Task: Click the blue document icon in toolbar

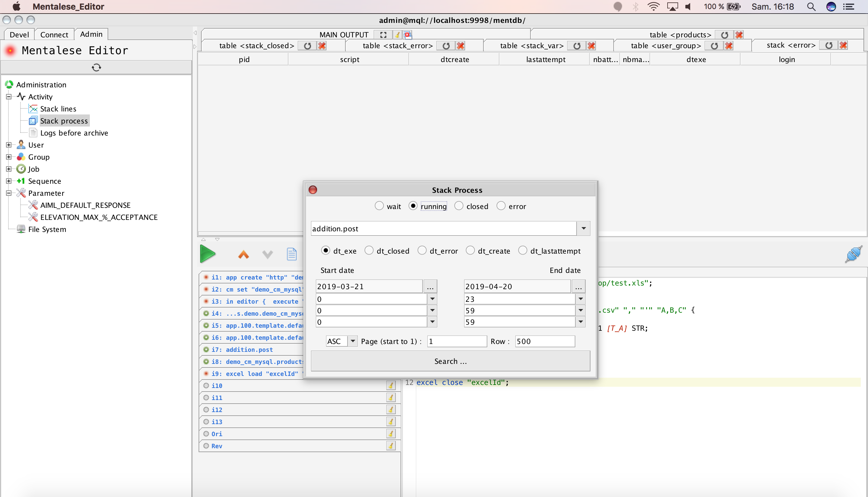Action: (x=291, y=254)
